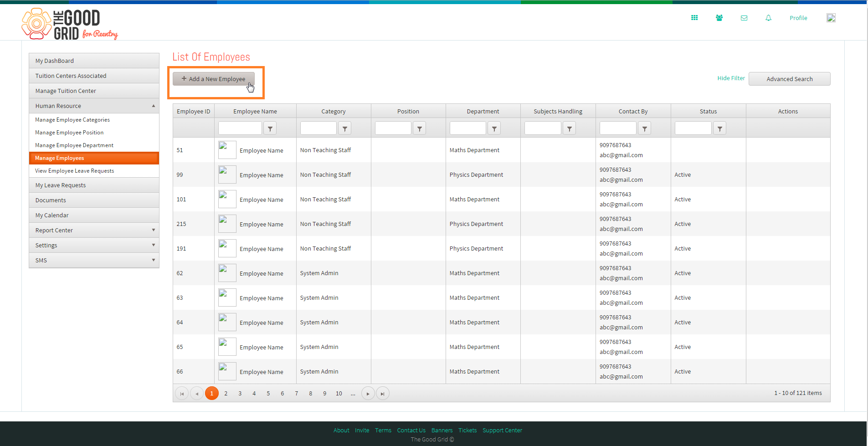Open My Calendar in sidebar
The image size is (868, 446).
[x=94, y=215]
